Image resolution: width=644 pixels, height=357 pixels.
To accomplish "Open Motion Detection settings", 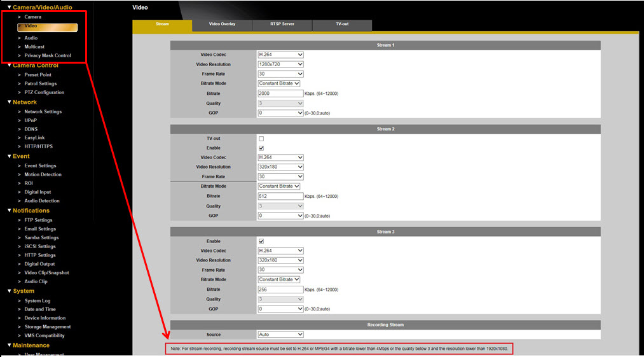I will [x=43, y=174].
